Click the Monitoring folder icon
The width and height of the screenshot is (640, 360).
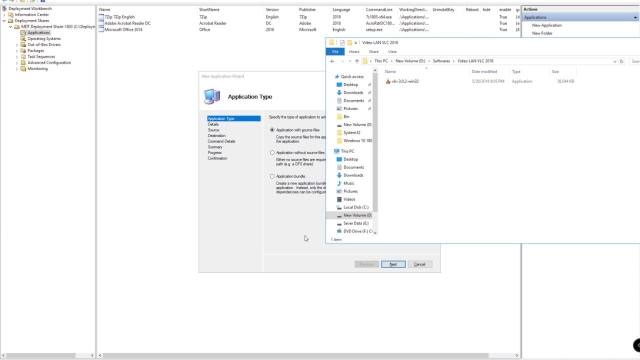[23, 69]
